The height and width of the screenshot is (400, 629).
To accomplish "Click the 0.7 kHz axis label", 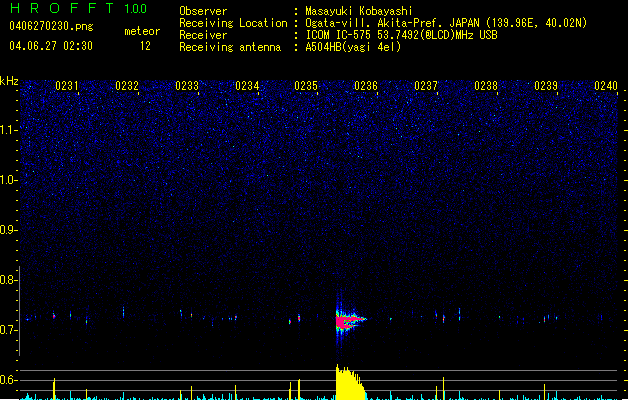I will click(8, 330).
